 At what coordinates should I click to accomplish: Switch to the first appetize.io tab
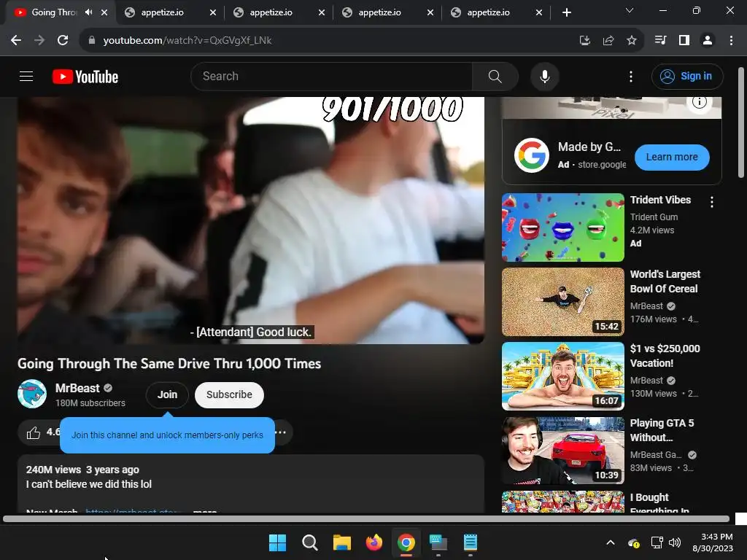click(x=171, y=12)
